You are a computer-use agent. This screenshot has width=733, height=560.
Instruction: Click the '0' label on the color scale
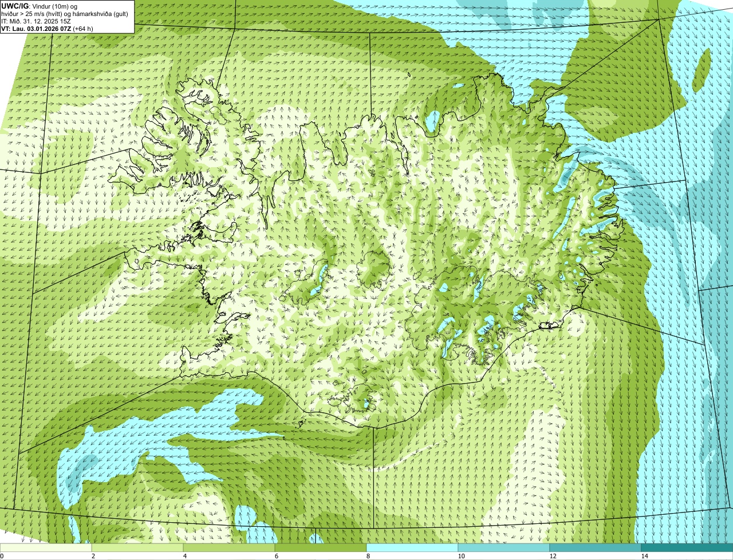2,556
